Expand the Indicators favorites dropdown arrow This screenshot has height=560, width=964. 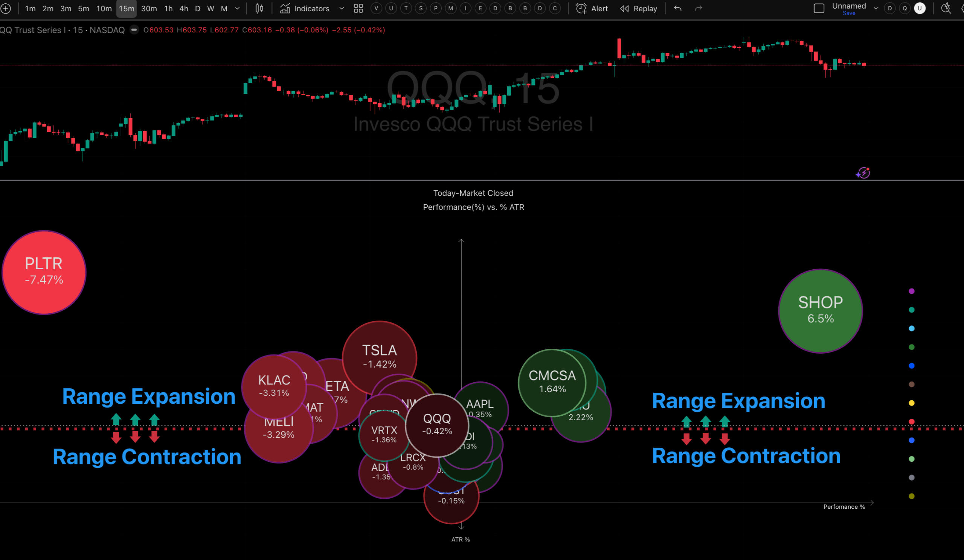click(342, 8)
